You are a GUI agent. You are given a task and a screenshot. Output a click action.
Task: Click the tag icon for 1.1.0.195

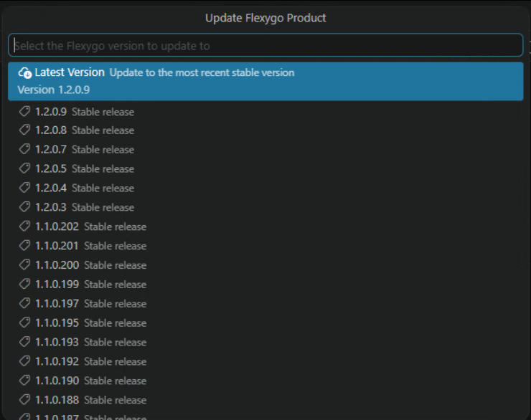point(24,323)
